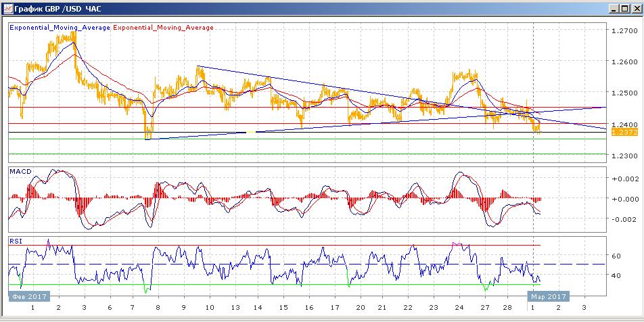The width and height of the screenshot is (644, 322).
Task: Click the Мар 2017 month marker
Action: tap(548, 296)
